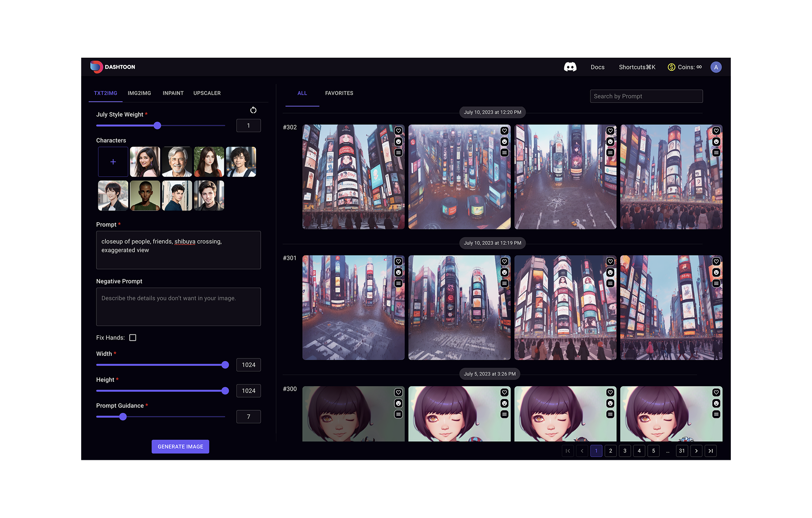Favorite the second image in batch #302
The height and width of the screenshot is (518, 812).
click(x=504, y=131)
